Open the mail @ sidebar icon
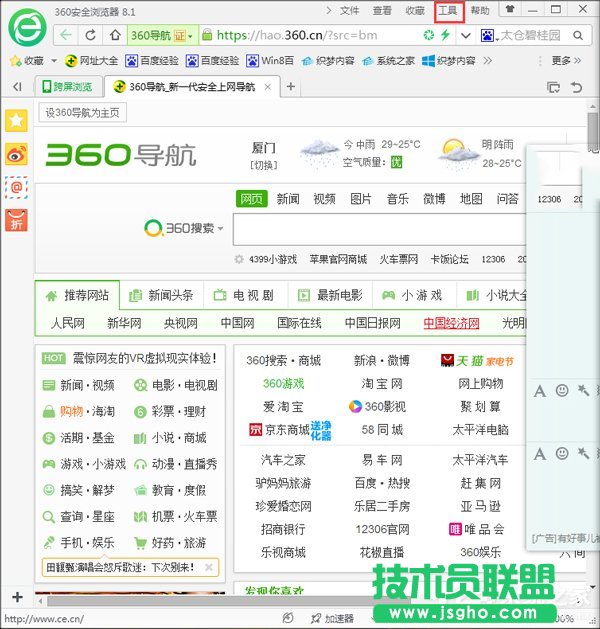600x629 pixels. coord(16,187)
